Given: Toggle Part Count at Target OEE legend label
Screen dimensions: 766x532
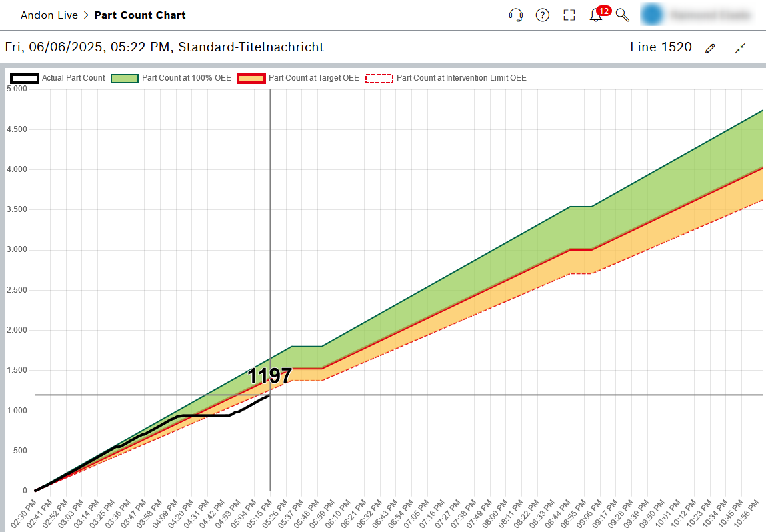Looking at the screenshot, I should (x=314, y=78).
